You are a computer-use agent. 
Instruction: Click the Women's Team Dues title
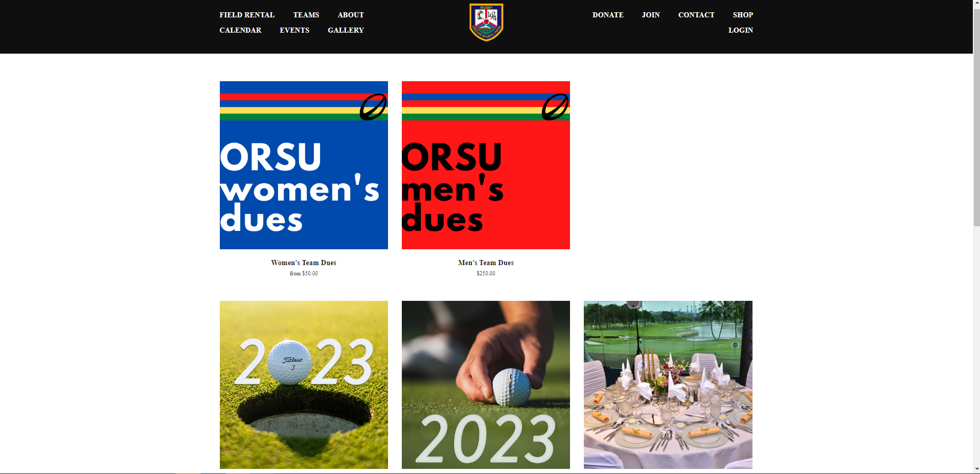pos(304,263)
